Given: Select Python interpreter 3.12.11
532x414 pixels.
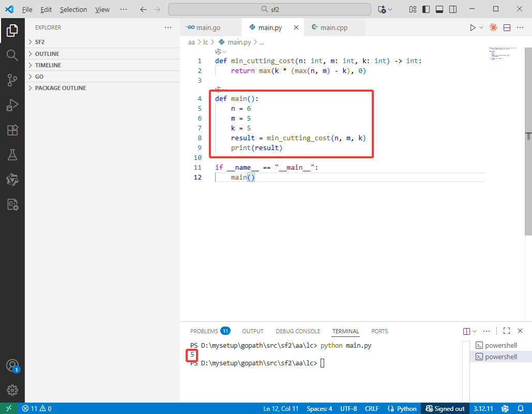Looking at the screenshot, I should [483, 408].
